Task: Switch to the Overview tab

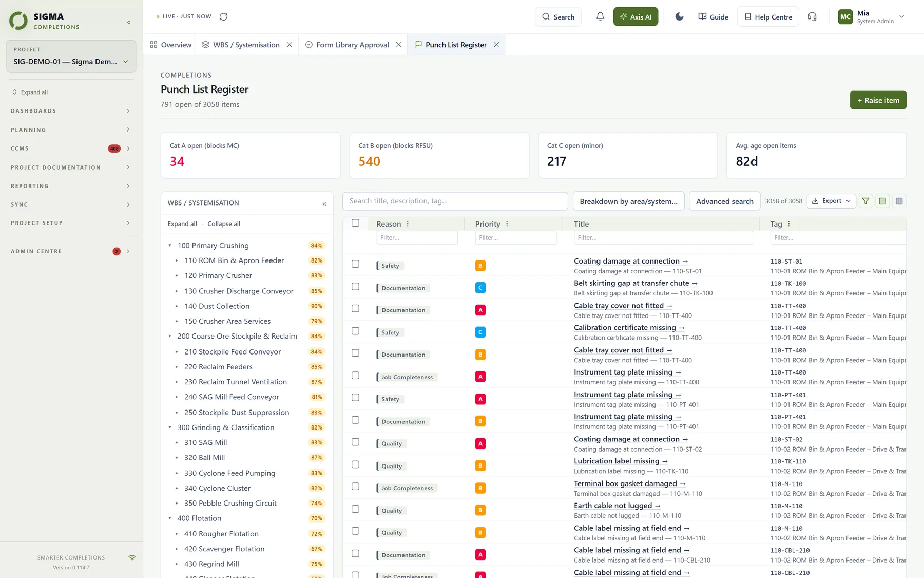Action: [171, 45]
